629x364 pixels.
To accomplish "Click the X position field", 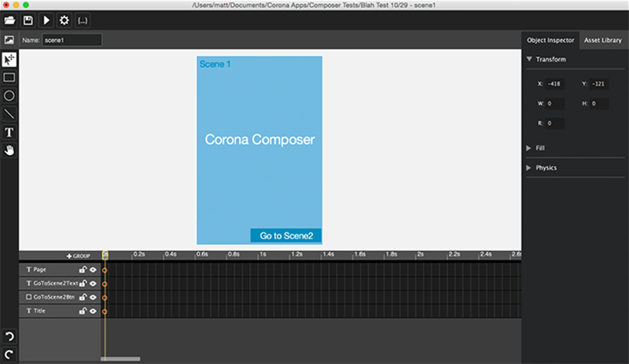I will coord(555,84).
